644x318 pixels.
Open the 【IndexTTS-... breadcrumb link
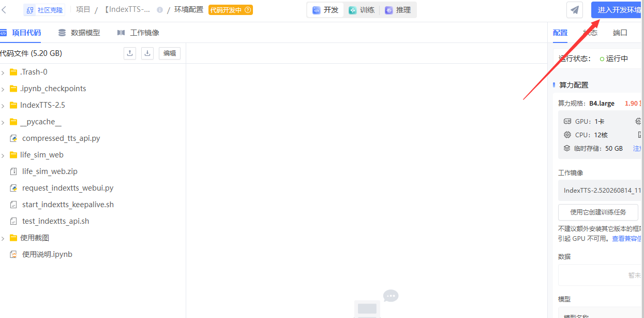pyautogui.click(x=128, y=10)
